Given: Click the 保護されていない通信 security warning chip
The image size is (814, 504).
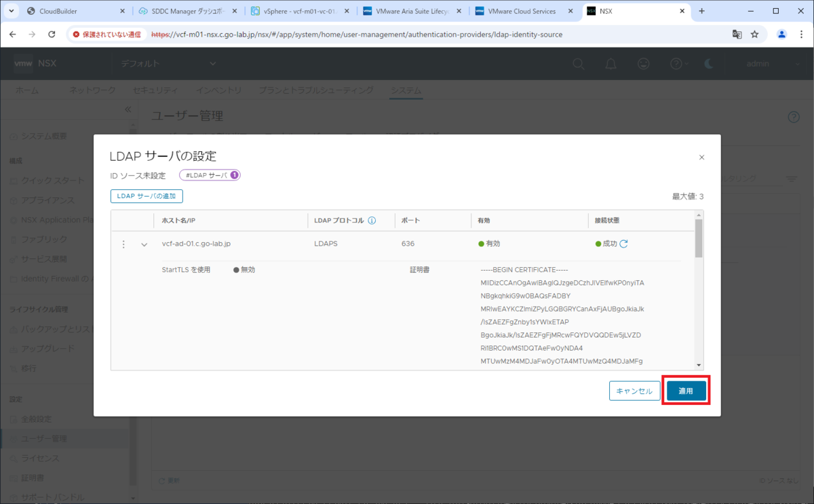Looking at the screenshot, I should click(x=106, y=34).
